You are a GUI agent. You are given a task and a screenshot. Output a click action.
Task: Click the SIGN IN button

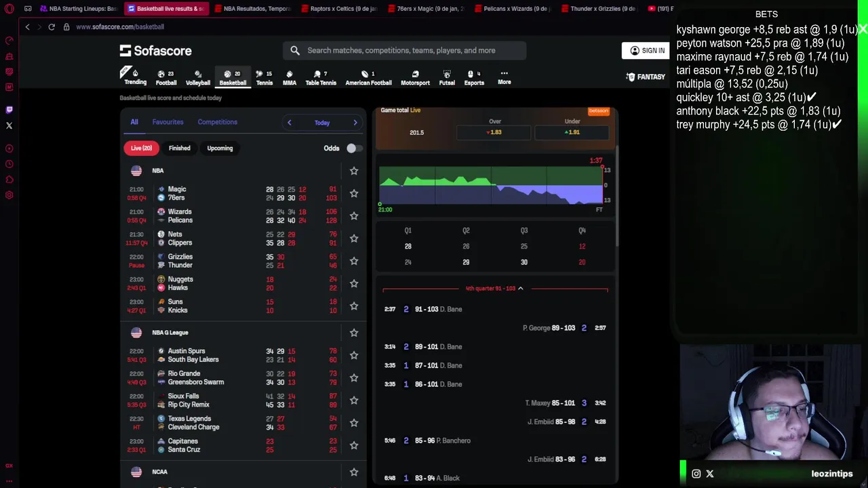[647, 50]
